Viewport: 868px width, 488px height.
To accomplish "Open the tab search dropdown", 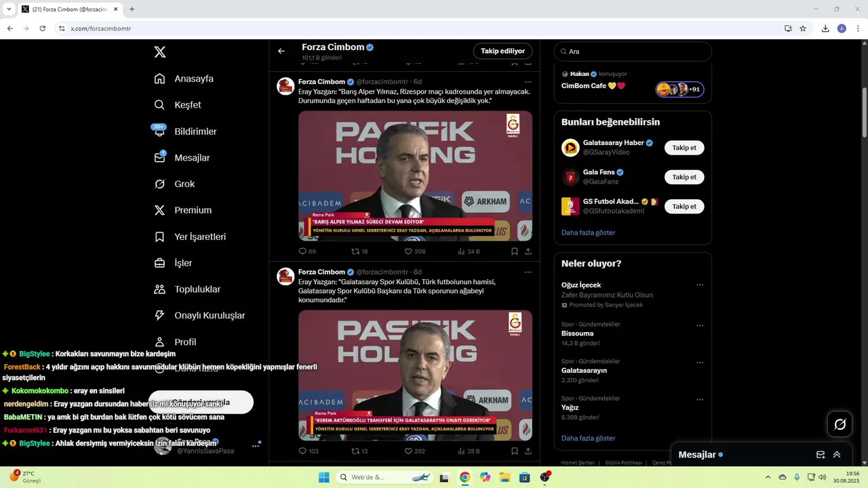I will (9, 9).
